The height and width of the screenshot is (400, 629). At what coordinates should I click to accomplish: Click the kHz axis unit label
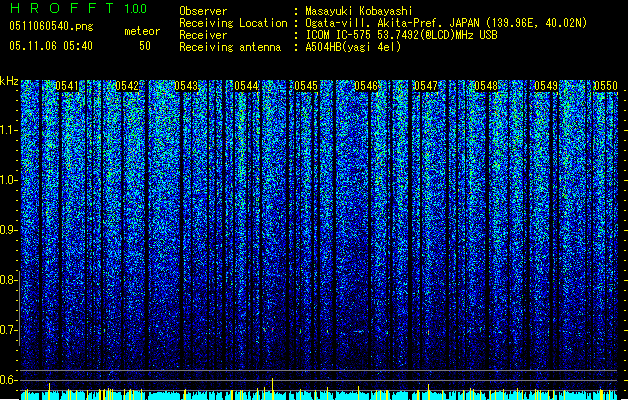(x=9, y=81)
